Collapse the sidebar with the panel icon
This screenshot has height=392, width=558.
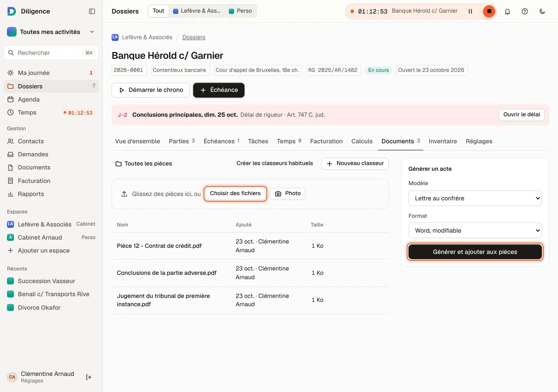[92, 11]
